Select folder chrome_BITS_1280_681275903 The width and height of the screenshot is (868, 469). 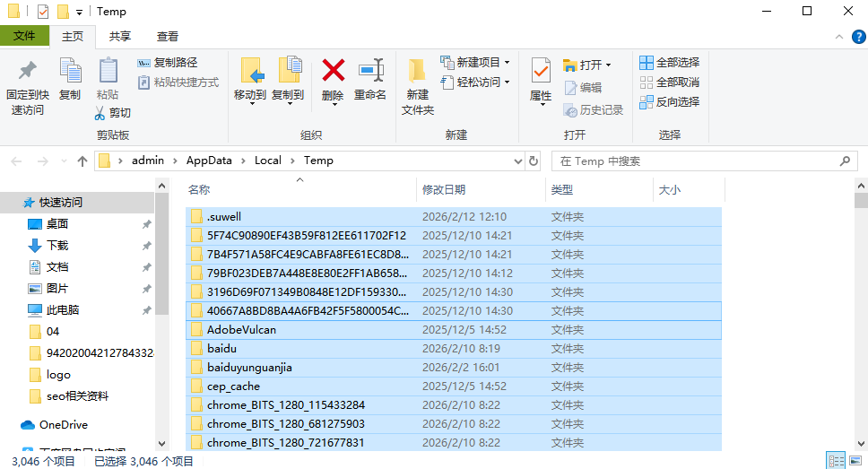[x=454, y=424]
